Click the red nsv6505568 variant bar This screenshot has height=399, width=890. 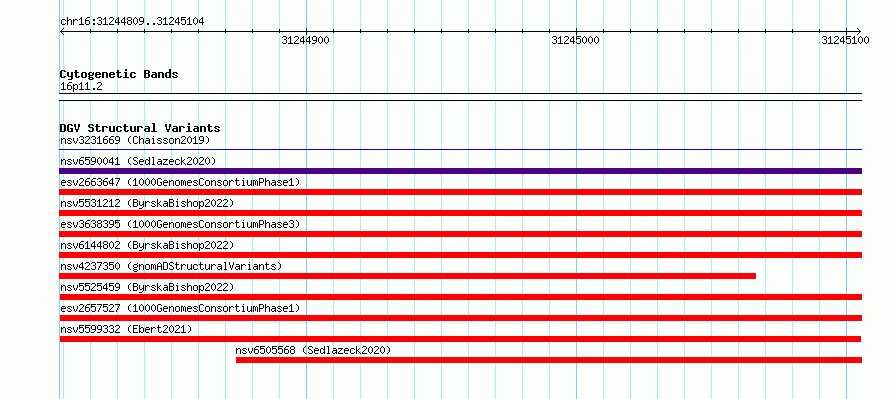(x=549, y=360)
